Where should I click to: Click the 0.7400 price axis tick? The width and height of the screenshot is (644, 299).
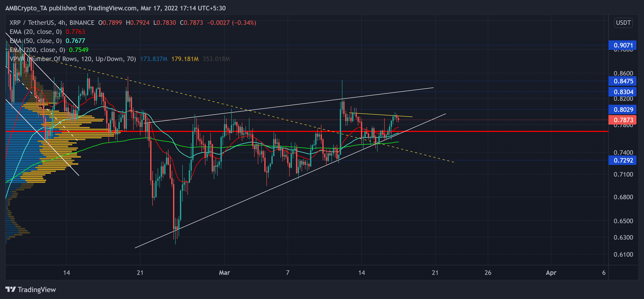pyautogui.click(x=623, y=152)
